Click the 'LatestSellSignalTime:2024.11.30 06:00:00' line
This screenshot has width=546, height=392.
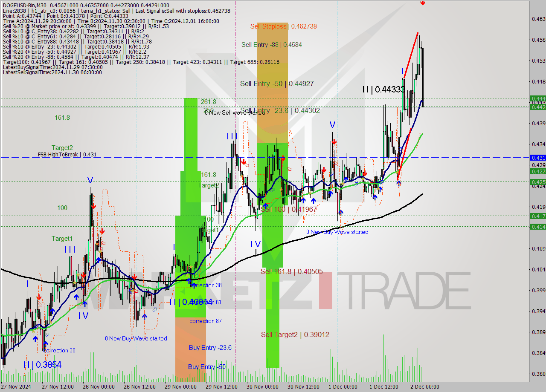52,72
